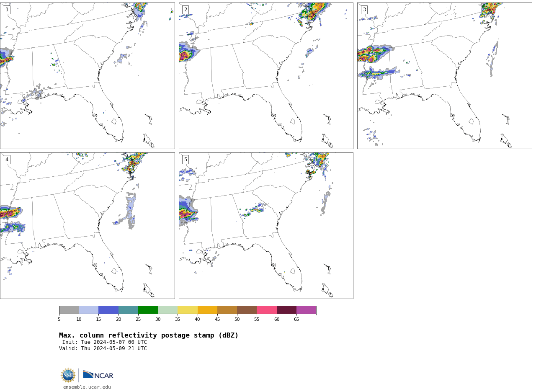Screen dimensions: 536x392
Task: Click the yellow 35-40 dBZ swatch
Action: pos(188,310)
